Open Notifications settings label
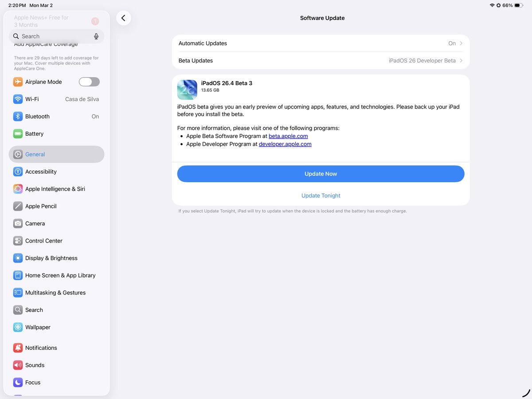 [x=41, y=348]
